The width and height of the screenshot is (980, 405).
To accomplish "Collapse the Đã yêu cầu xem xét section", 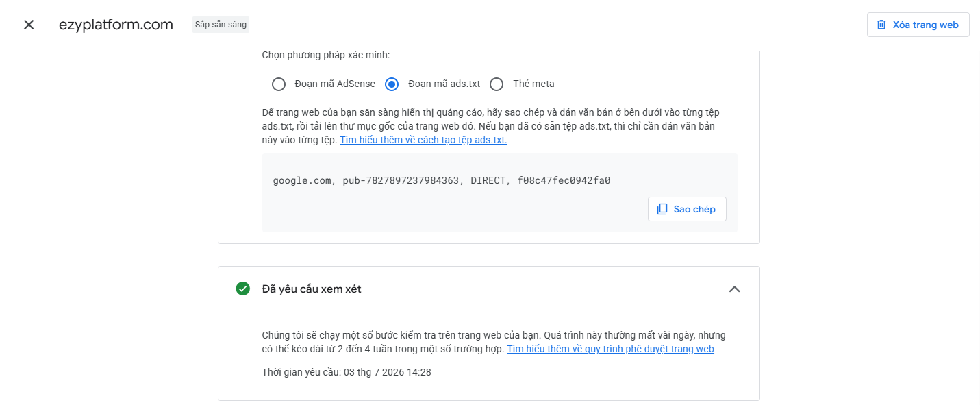I will (x=734, y=289).
